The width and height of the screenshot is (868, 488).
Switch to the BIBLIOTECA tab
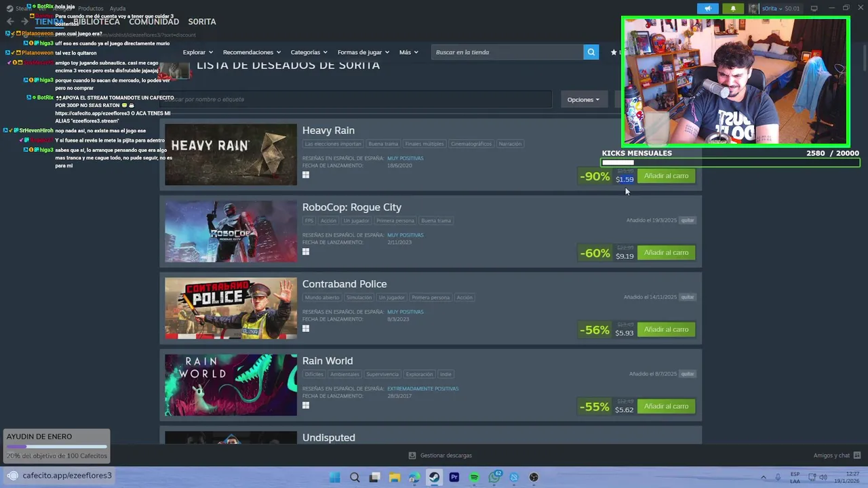(x=96, y=22)
